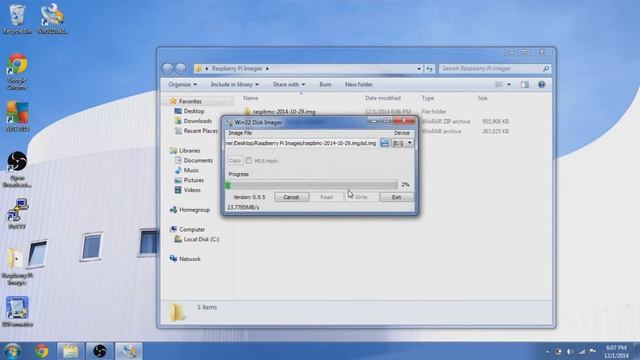This screenshot has height=360, width=640.
Task: Select the SDFormatter desktop shortcut
Action: (x=17, y=312)
